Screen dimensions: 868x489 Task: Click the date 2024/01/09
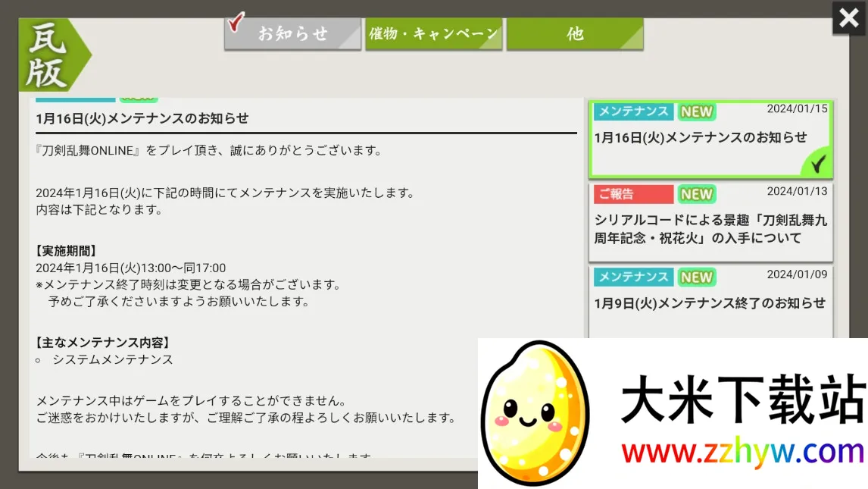(x=797, y=274)
